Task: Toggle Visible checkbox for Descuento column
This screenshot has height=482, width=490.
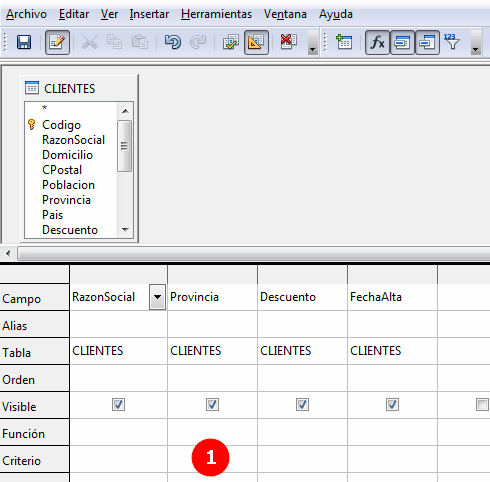Action: point(302,405)
